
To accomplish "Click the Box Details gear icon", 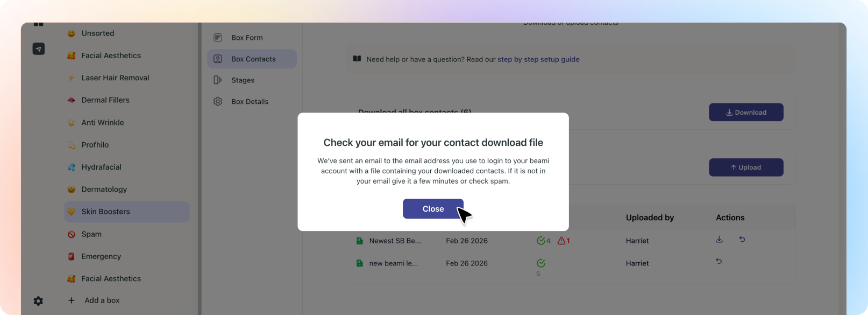I will 218,101.
